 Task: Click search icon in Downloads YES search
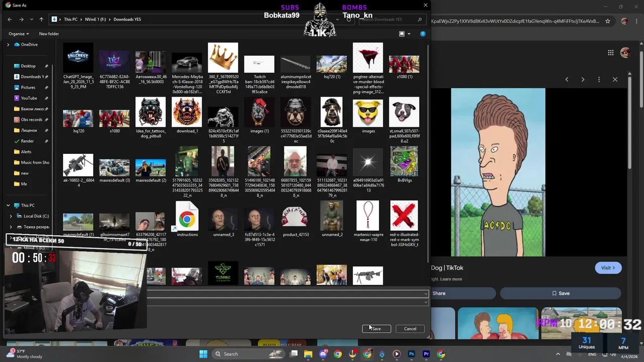pos(420,19)
